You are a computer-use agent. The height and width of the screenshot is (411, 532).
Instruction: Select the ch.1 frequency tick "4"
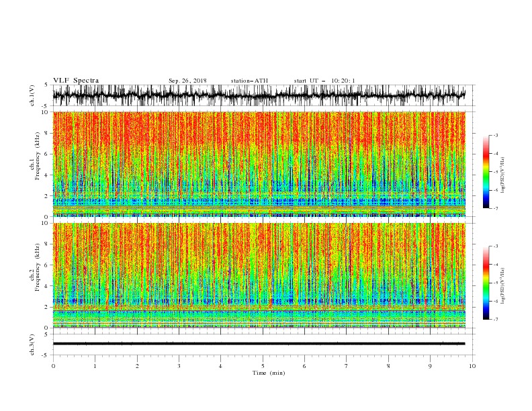point(47,175)
